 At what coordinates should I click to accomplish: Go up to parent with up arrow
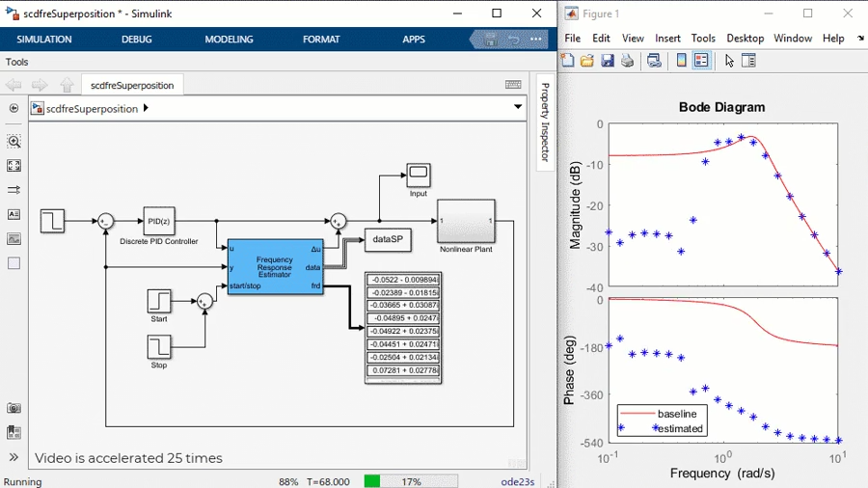click(x=67, y=85)
